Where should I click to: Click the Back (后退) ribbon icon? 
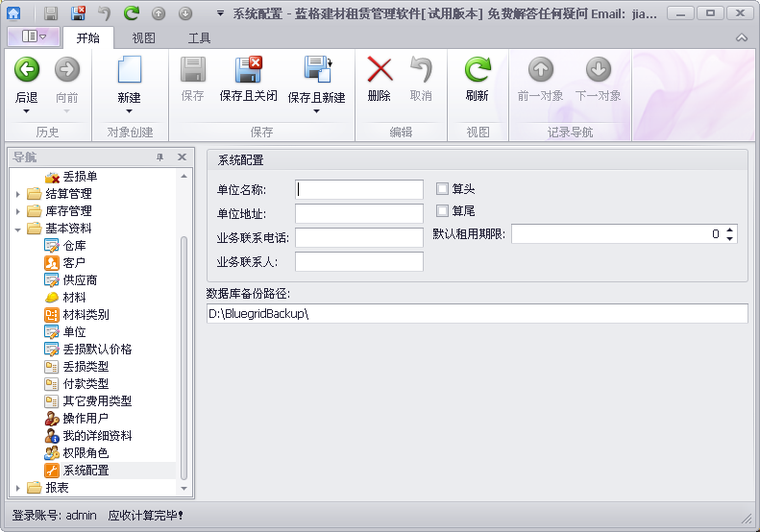coord(27,70)
